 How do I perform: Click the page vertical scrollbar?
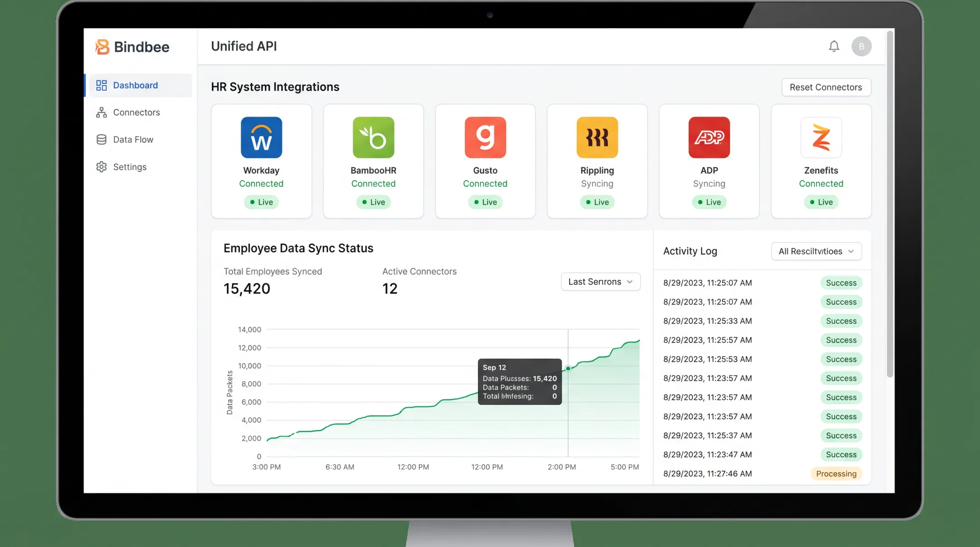(x=890, y=204)
